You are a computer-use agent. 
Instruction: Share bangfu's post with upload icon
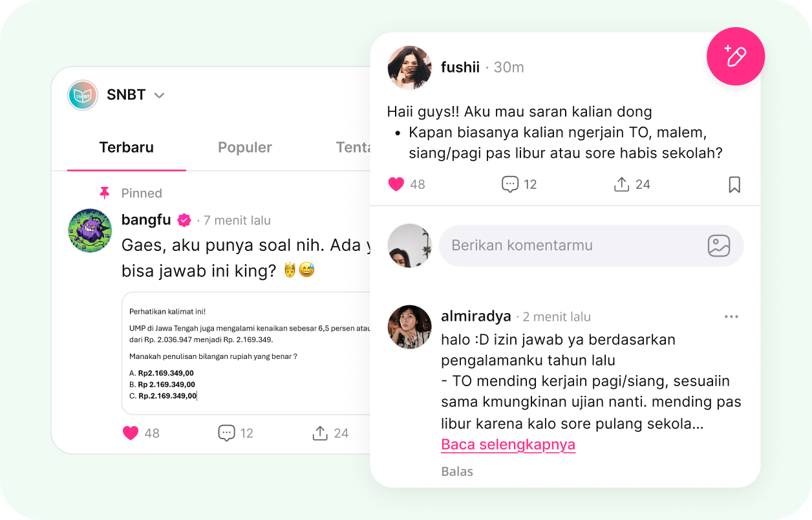pos(320,433)
